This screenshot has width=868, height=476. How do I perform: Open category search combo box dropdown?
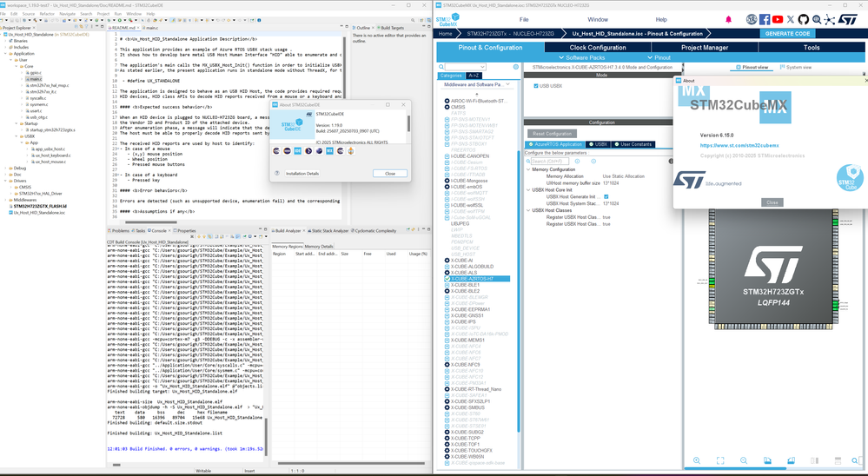483,67
